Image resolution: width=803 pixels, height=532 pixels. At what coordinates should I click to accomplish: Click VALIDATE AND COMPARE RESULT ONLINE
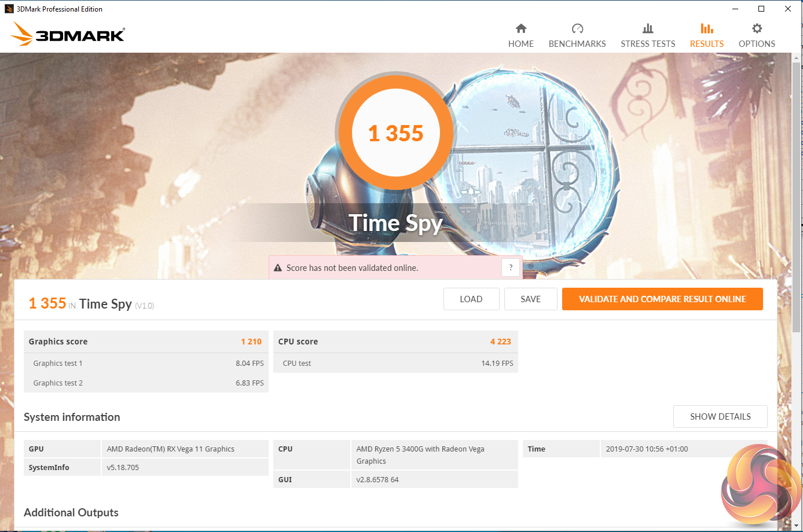tap(662, 299)
